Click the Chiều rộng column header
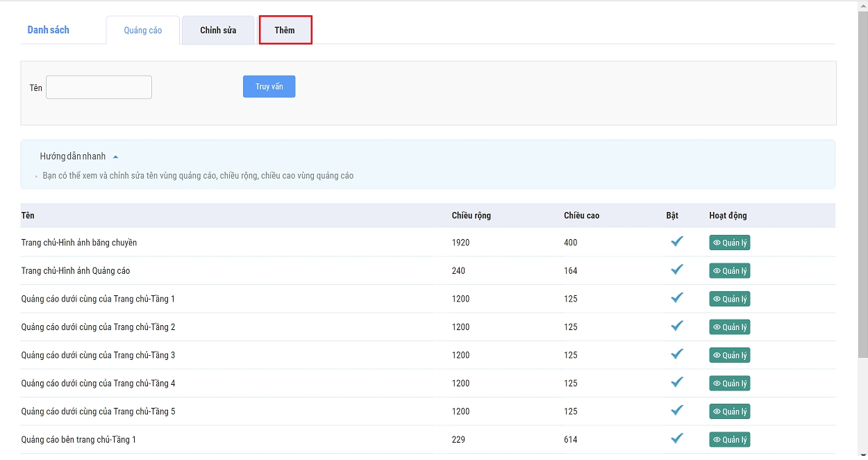868x460 pixels. pos(471,215)
